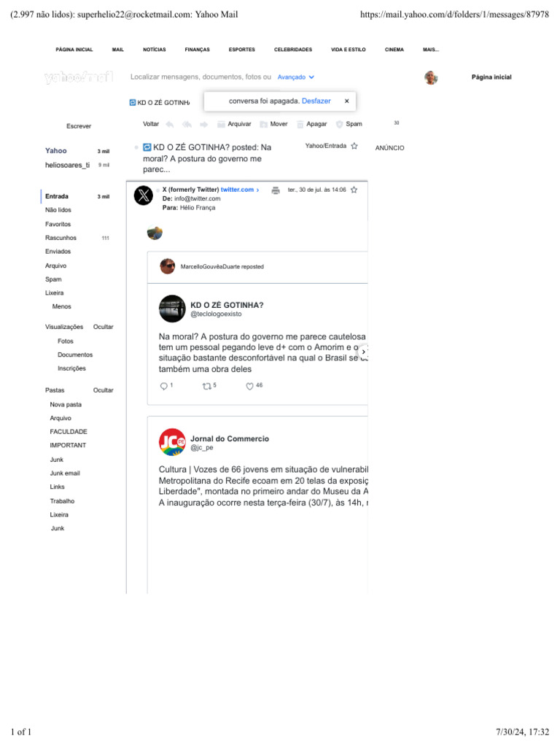The width and height of the screenshot is (560, 747).
Task: Click the search messages input field
Action: coord(201,77)
